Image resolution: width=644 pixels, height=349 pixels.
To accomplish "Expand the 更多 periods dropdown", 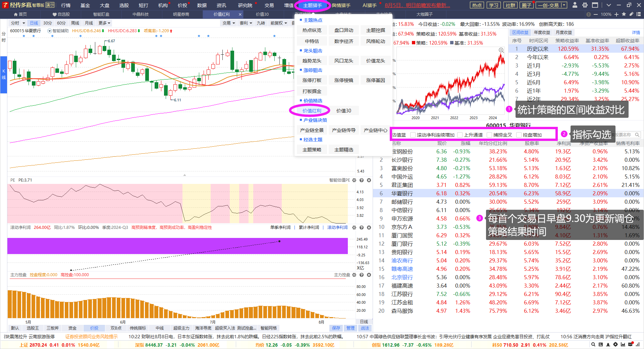I will click(x=104, y=23).
